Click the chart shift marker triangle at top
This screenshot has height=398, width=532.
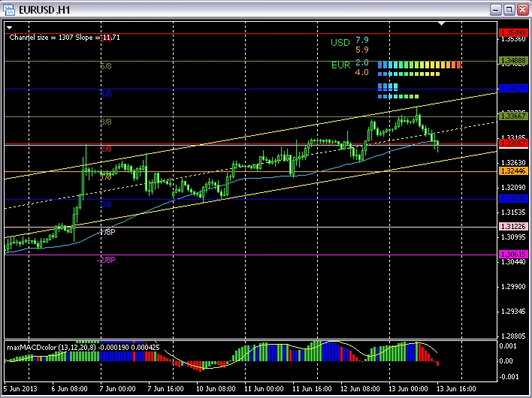(441, 23)
